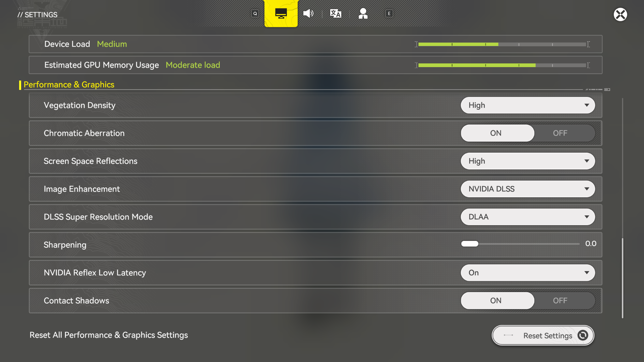Click the Sharpening slider handle
Screen dimensions: 644x362
(469, 244)
